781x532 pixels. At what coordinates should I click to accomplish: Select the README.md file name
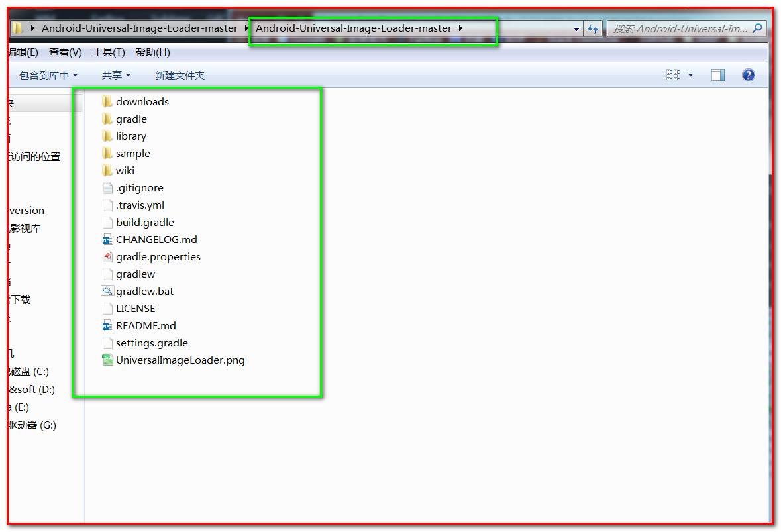(146, 326)
